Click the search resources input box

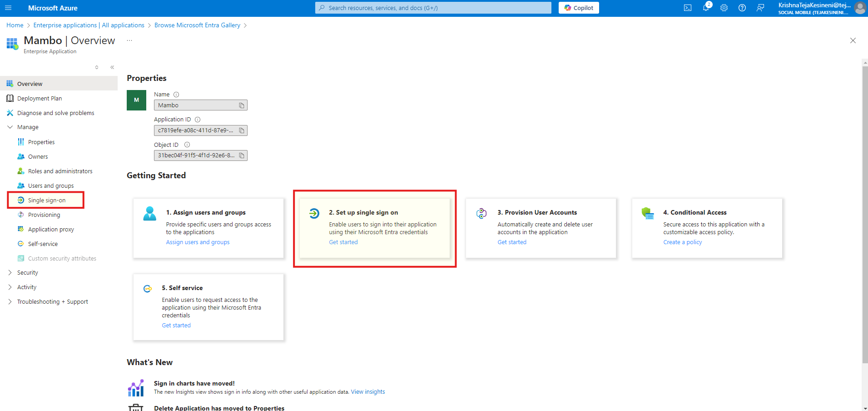(433, 8)
